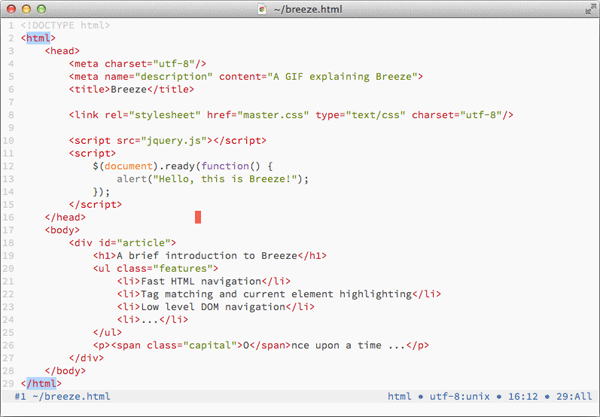Click the <li>...</li> line 24
The width and height of the screenshot is (600, 417).
click(x=152, y=319)
